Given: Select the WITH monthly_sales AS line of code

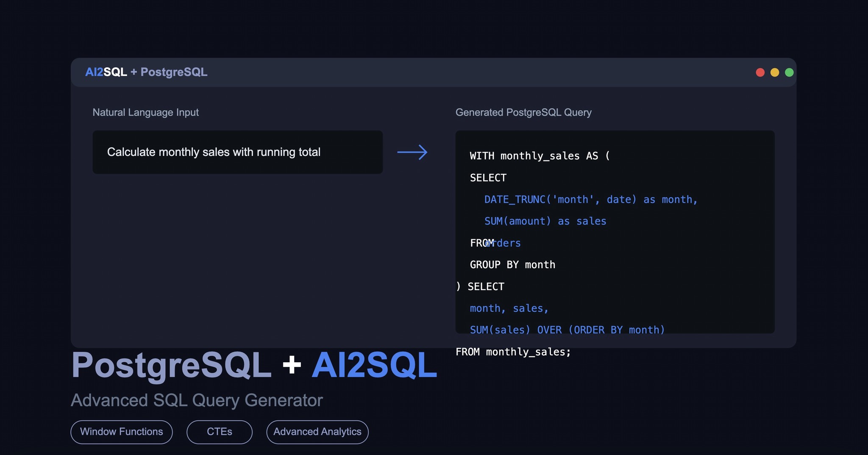Looking at the screenshot, I should tap(540, 156).
